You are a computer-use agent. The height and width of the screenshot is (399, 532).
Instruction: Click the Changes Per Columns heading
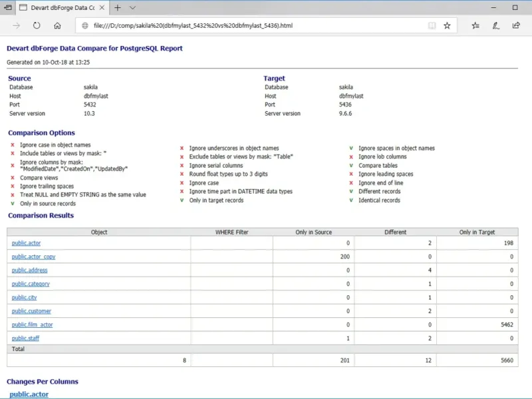pyautogui.click(x=43, y=381)
